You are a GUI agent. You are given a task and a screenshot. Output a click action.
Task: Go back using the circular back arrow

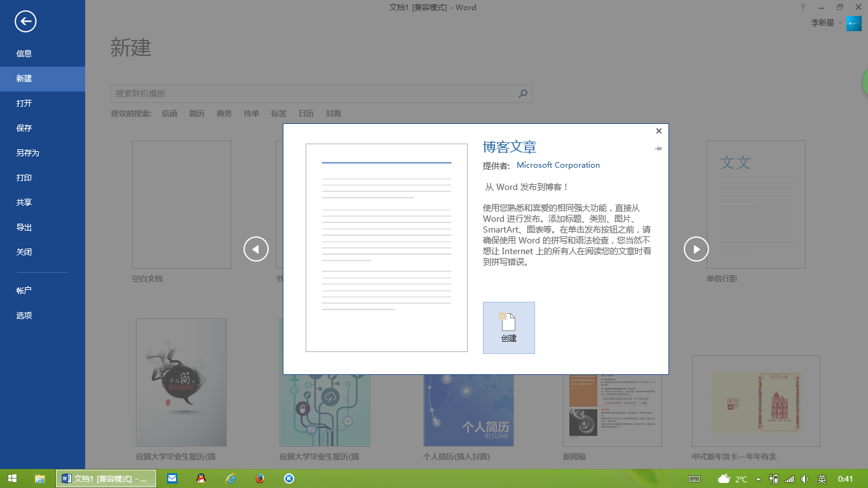click(25, 22)
